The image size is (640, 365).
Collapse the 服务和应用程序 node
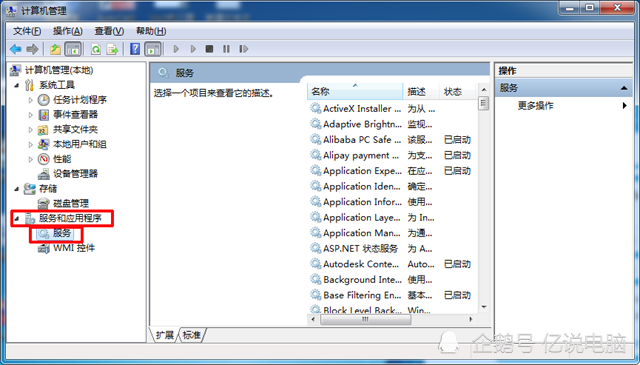tap(17, 219)
